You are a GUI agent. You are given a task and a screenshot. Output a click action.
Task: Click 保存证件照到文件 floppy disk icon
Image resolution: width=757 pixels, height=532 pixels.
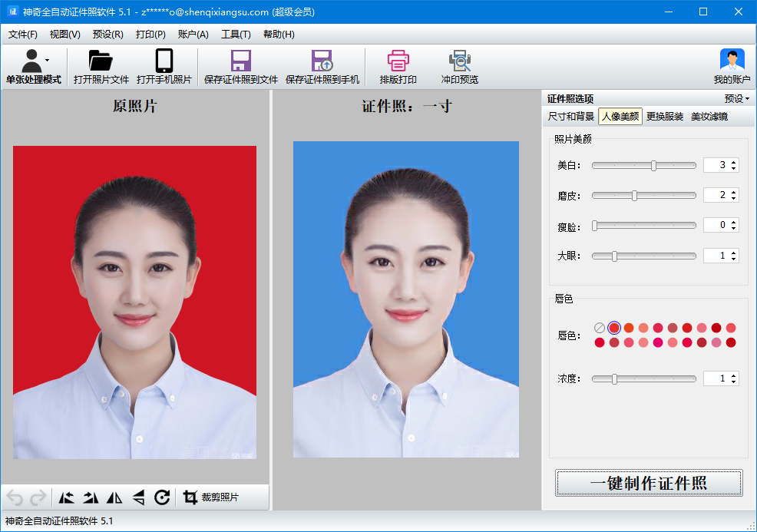point(241,61)
